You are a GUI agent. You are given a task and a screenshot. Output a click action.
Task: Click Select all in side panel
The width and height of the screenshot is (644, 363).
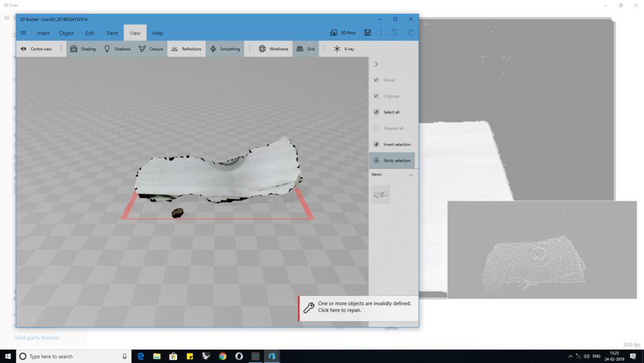coord(391,112)
